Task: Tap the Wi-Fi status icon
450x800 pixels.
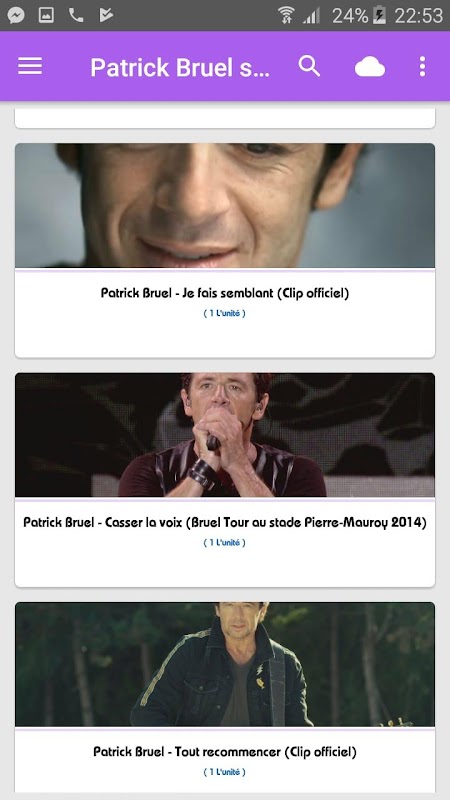Action: [x=286, y=15]
